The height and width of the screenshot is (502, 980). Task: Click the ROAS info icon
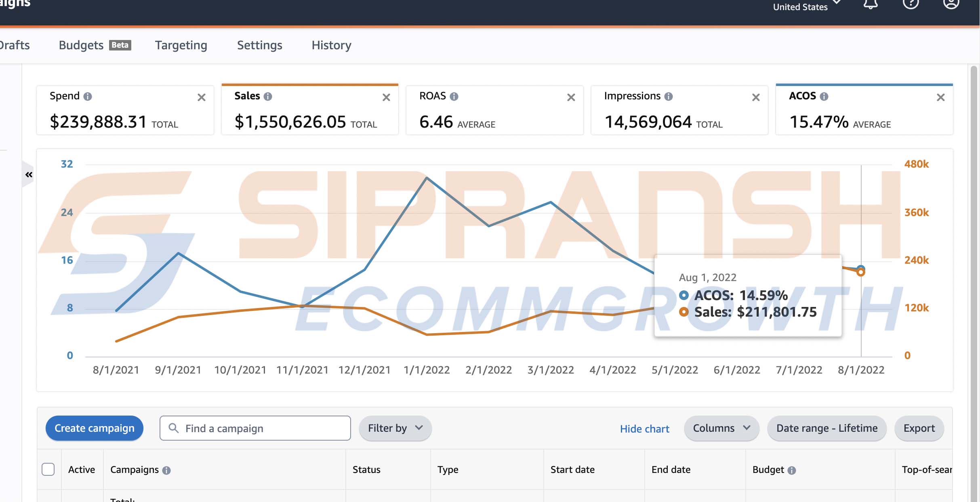454,97
